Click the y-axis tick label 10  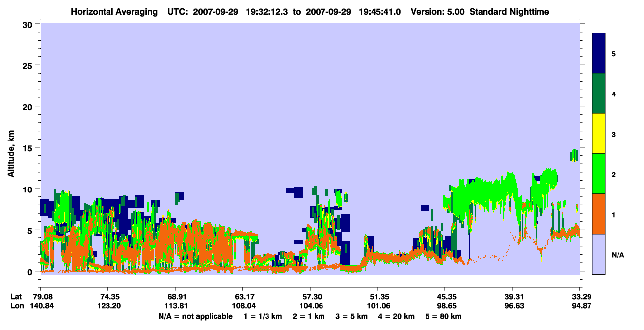28,189
